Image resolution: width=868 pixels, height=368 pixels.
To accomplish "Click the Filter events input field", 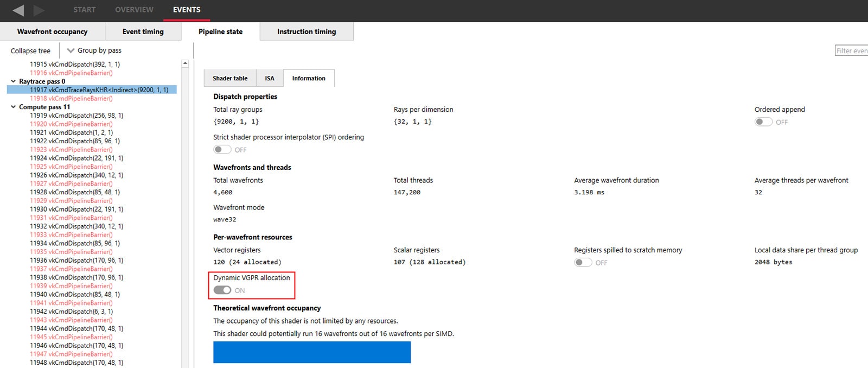I will pos(851,50).
